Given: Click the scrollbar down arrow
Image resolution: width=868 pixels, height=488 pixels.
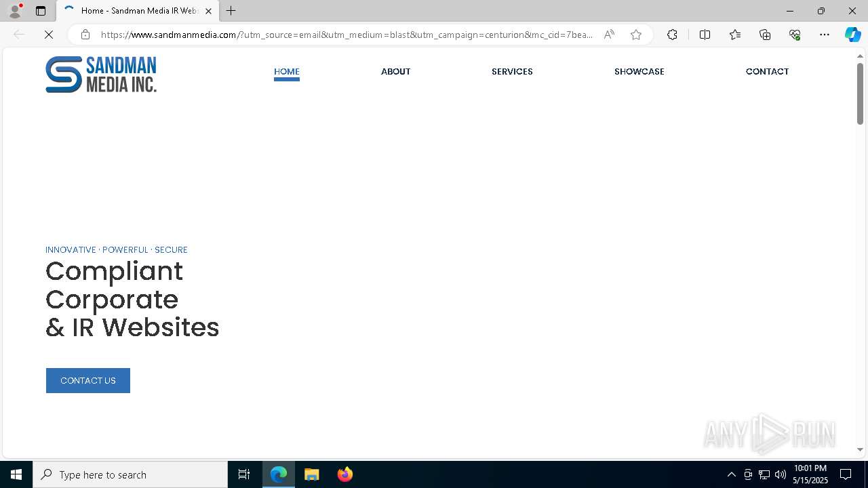Looking at the screenshot, I should click(x=860, y=449).
